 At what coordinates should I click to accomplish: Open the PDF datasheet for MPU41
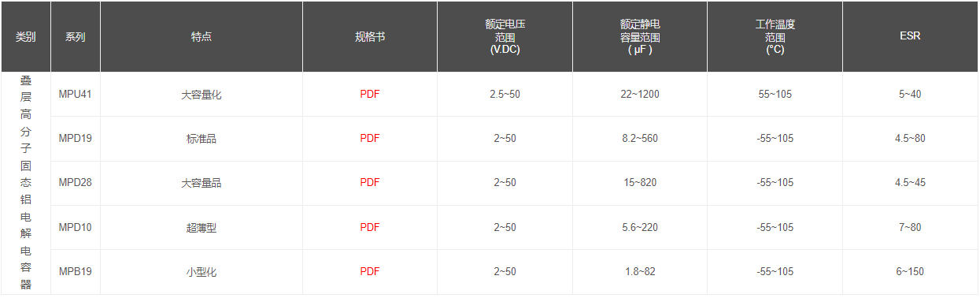coord(370,94)
